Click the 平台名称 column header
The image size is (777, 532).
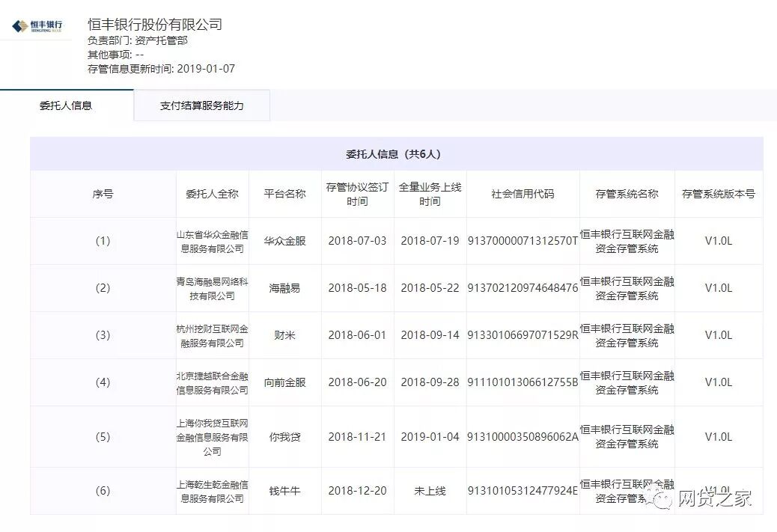pyautogui.click(x=285, y=194)
